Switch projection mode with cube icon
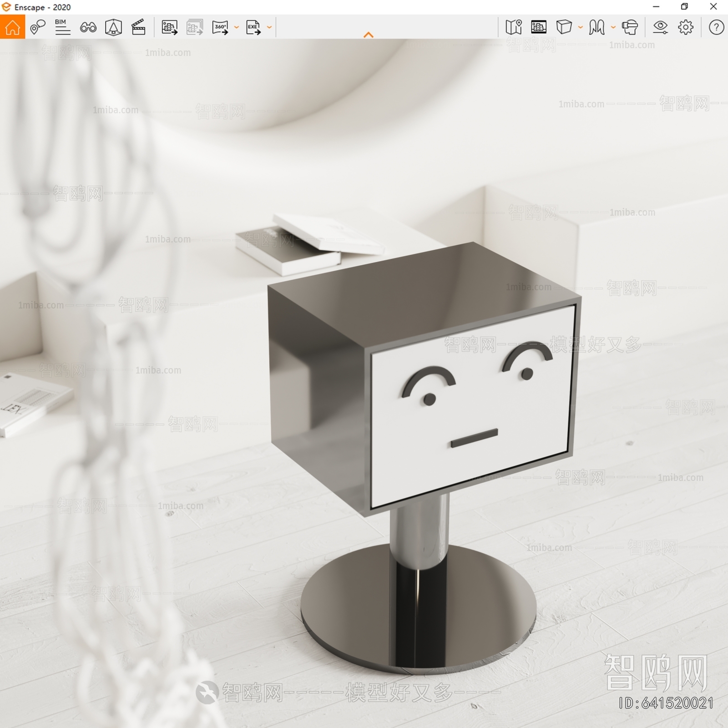The height and width of the screenshot is (728, 728). click(x=564, y=27)
